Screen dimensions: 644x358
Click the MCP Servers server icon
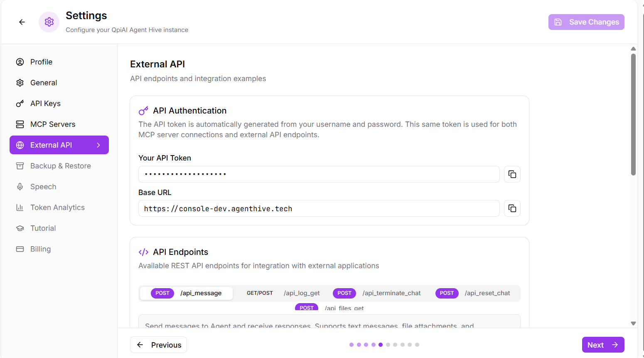click(x=20, y=124)
